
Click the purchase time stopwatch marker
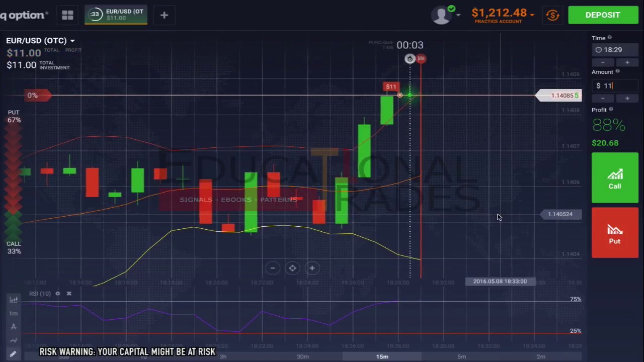[410, 59]
